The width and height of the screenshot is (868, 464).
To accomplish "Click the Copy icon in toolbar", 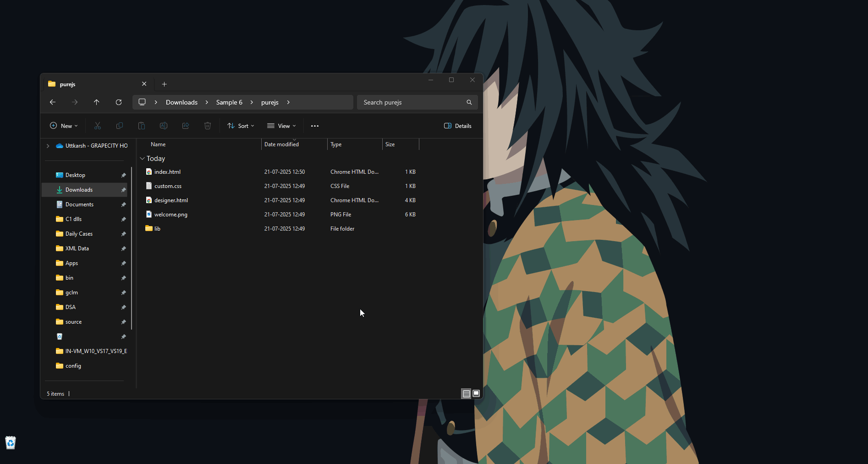I will click(x=120, y=126).
